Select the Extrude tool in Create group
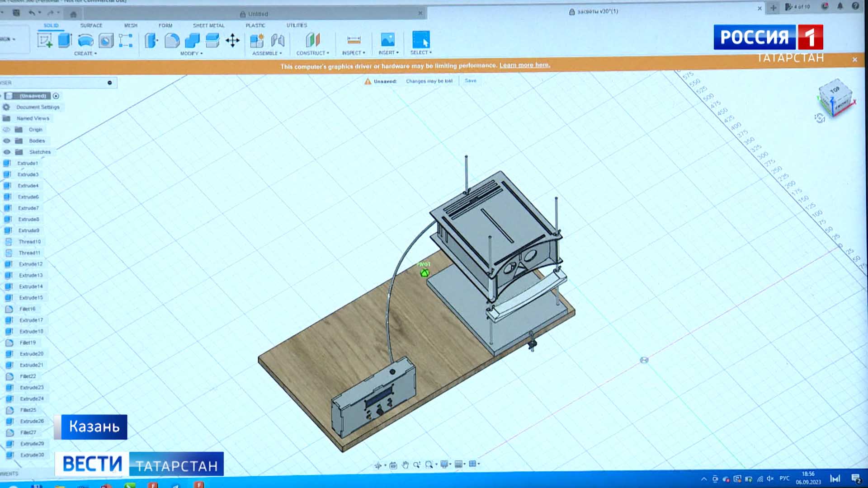The image size is (868, 488). (x=65, y=40)
